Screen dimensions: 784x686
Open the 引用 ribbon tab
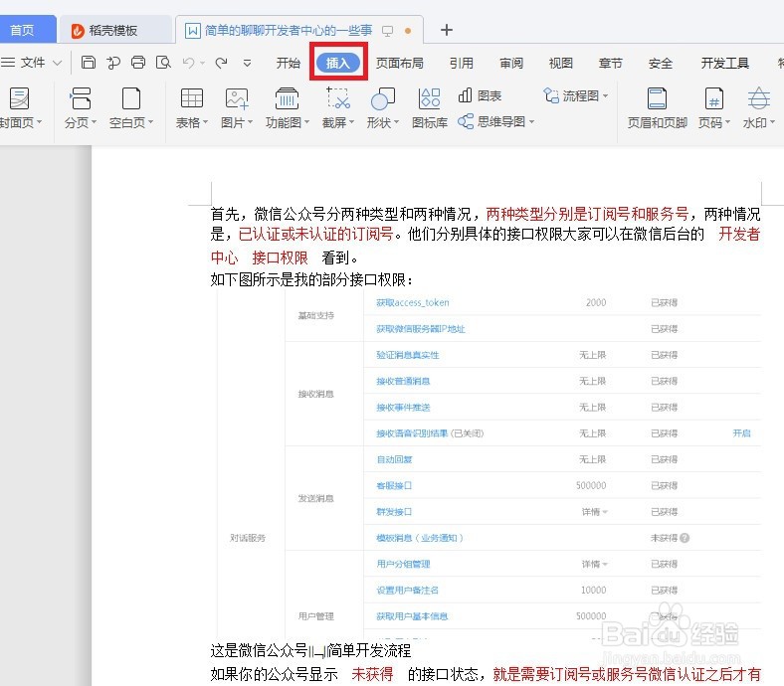click(461, 63)
